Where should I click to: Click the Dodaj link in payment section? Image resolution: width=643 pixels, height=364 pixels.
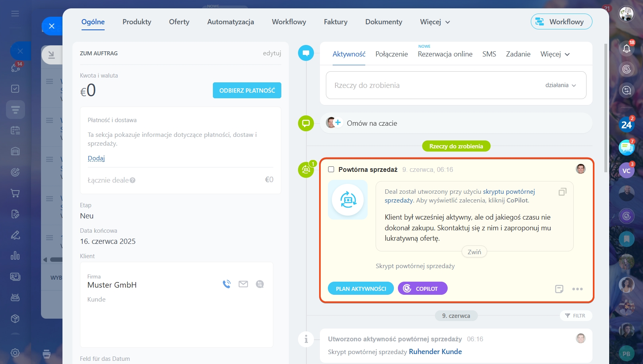(96, 158)
